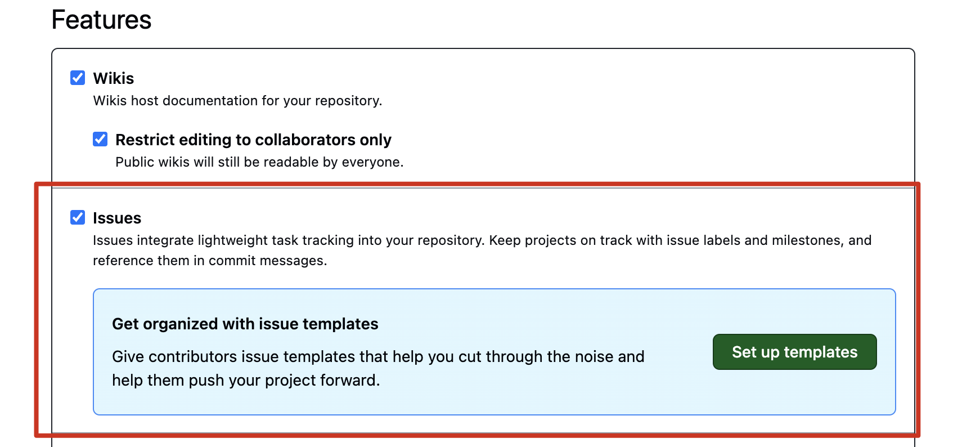Click the Get organized with issue templates heading
The height and width of the screenshot is (447, 980).
pyautogui.click(x=245, y=324)
